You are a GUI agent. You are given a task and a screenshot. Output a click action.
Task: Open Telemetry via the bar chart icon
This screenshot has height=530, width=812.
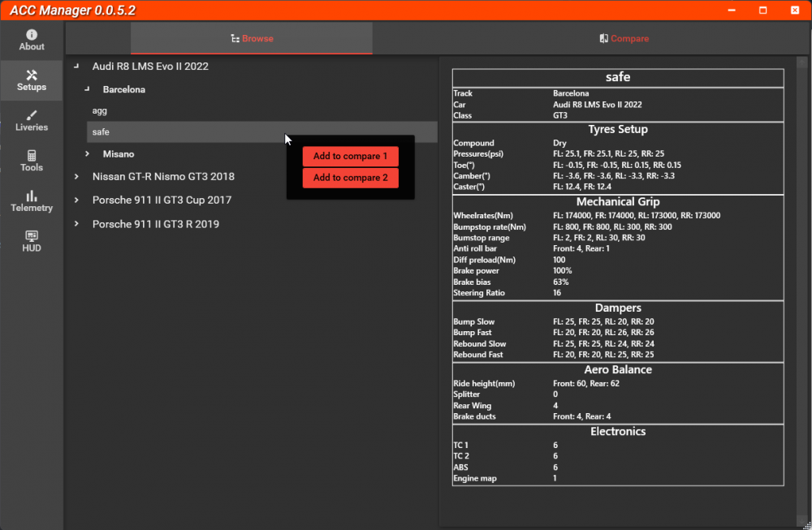coord(32,196)
